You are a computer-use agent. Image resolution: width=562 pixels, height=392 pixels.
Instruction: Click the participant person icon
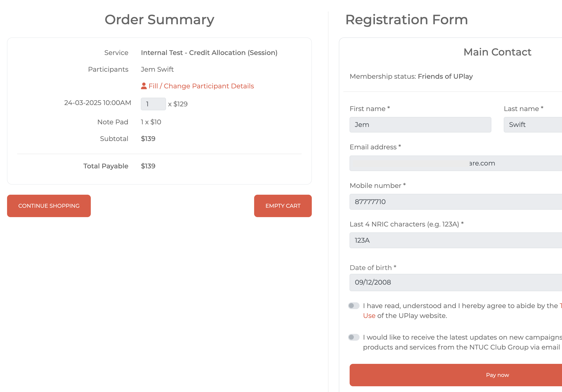pos(144,86)
